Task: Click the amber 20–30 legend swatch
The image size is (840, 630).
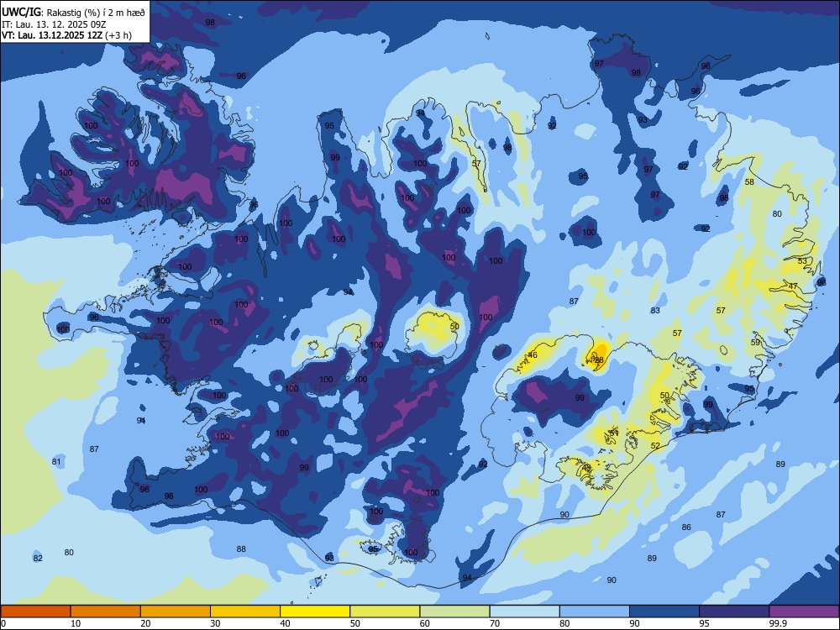Action: tap(176, 612)
